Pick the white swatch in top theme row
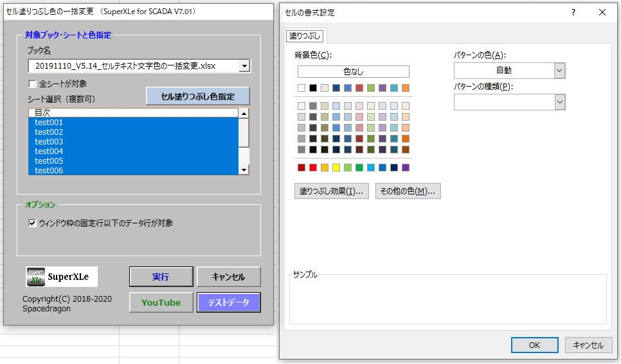This screenshot has width=621, height=364. (x=301, y=88)
